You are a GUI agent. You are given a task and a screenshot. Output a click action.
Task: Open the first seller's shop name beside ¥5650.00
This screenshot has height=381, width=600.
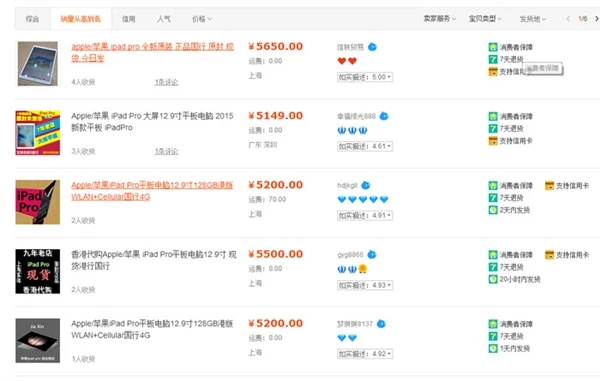pyautogui.click(x=351, y=47)
